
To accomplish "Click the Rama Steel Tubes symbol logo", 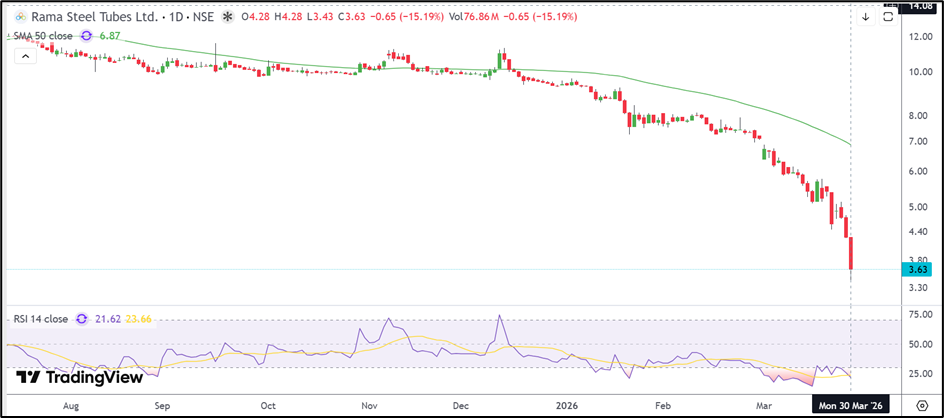I will (x=21, y=18).
